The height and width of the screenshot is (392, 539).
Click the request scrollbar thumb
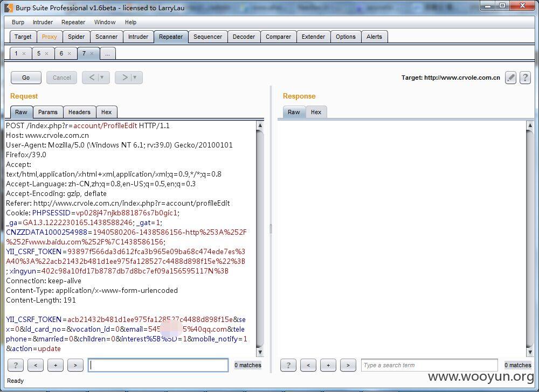260,238
